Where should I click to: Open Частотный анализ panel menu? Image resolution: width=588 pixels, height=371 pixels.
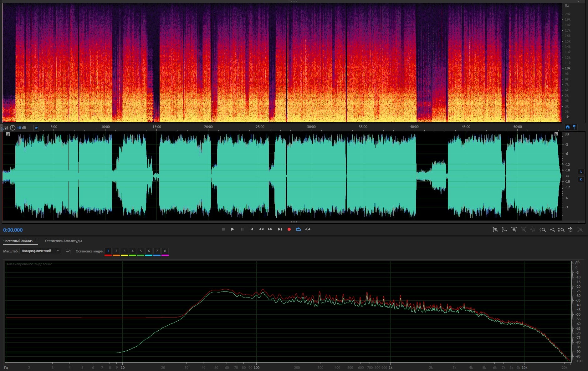37,241
